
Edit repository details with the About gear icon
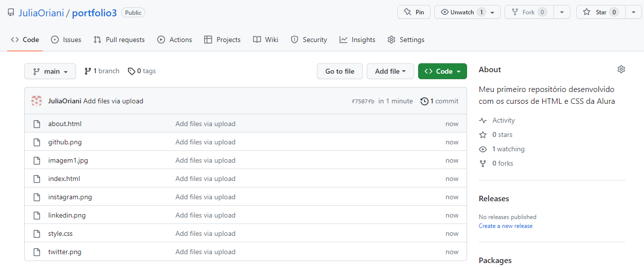[x=621, y=69]
